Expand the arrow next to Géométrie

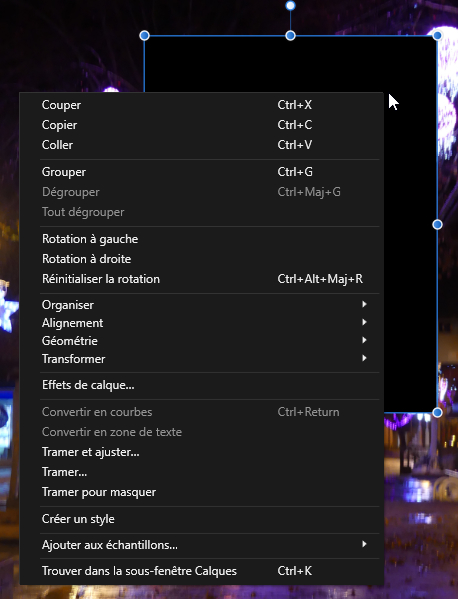(x=364, y=340)
